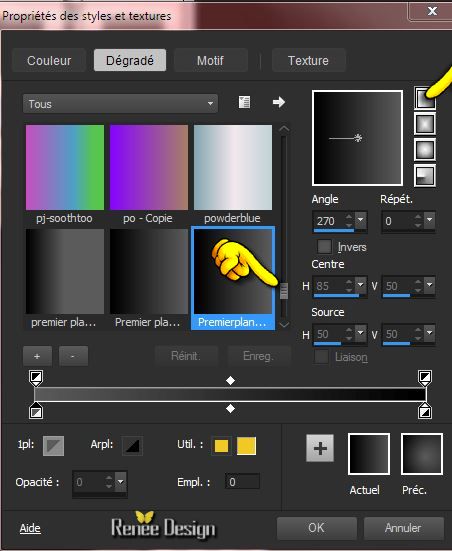Viewport: 452px width, 551px height.
Task: Click the white arrow import icon
Action: pyautogui.click(x=279, y=102)
